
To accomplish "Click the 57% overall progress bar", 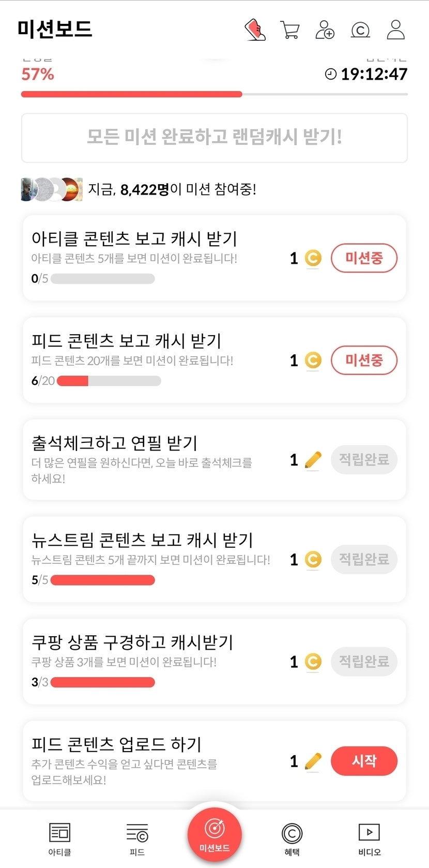I will tap(214, 94).
